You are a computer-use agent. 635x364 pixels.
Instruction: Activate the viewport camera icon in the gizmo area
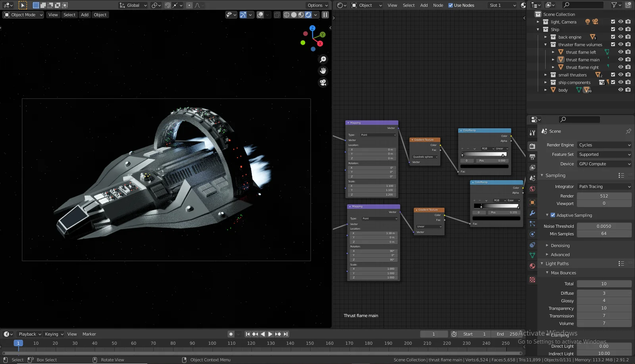click(x=323, y=83)
